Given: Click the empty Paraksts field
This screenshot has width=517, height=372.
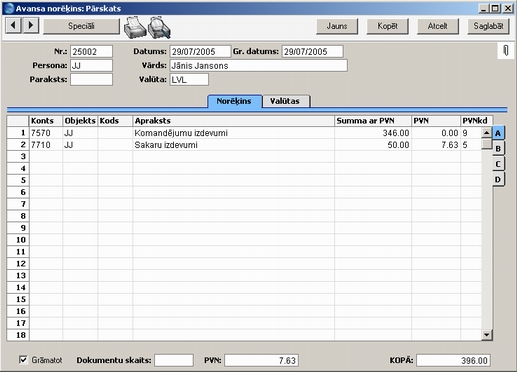Looking at the screenshot, I should coord(91,80).
